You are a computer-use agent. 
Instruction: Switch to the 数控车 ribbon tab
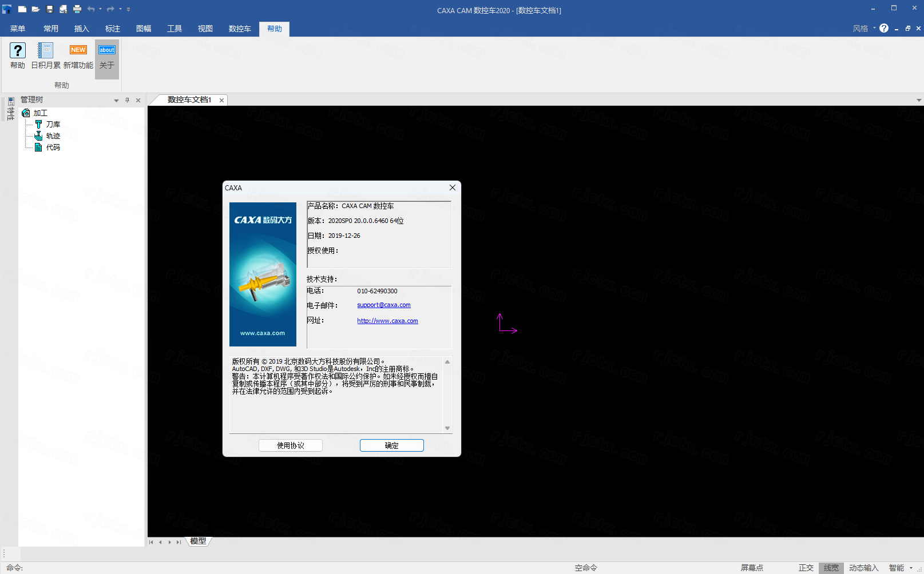pyautogui.click(x=240, y=29)
